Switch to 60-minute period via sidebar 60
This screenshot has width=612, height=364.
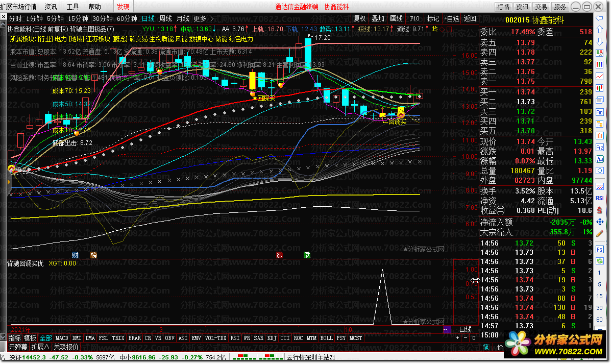pyautogui.click(x=600, y=320)
